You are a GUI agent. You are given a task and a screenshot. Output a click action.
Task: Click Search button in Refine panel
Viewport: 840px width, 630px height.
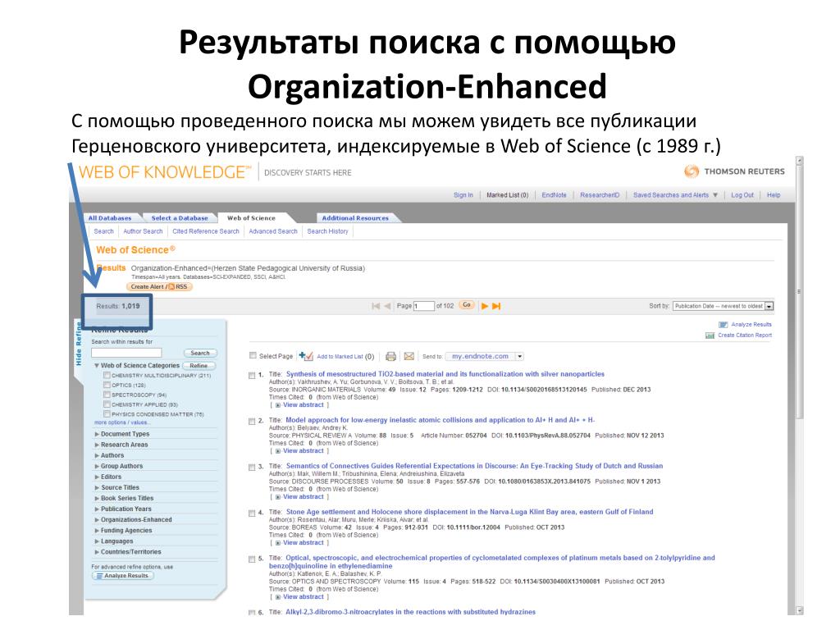200,353
